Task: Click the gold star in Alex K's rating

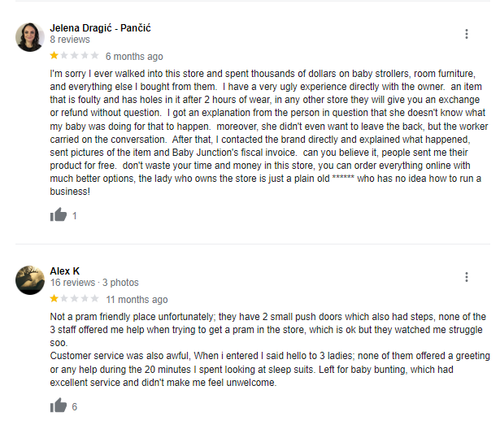Action: coord(54,298)
